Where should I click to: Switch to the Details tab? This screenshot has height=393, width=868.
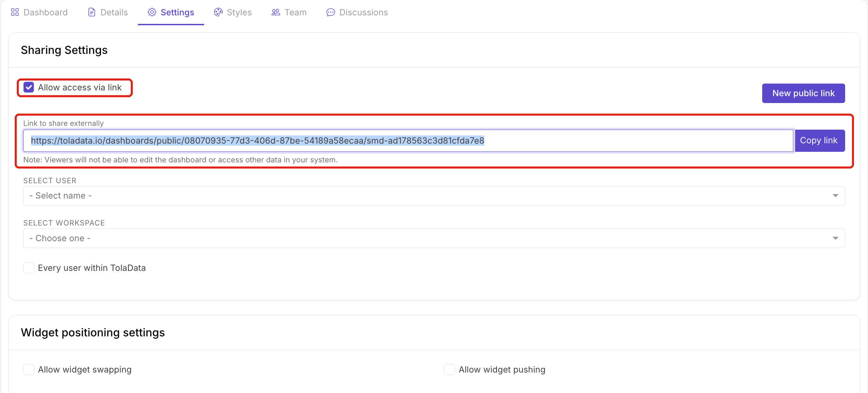click(x=108, y=12)
